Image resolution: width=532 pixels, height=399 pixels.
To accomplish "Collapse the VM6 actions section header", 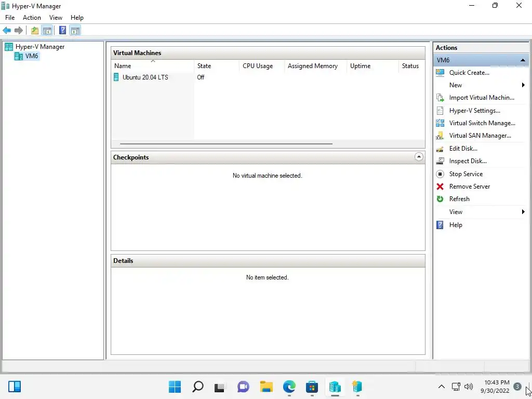I will click(523, 60).
